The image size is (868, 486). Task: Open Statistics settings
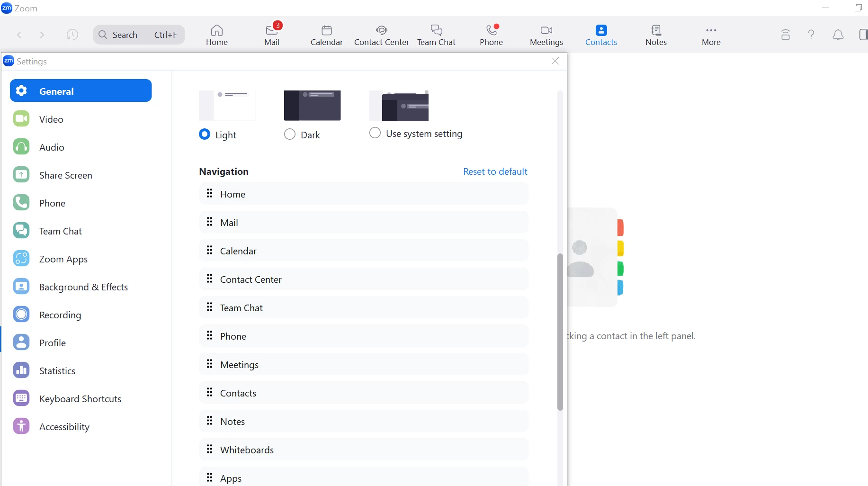[81, 370]
